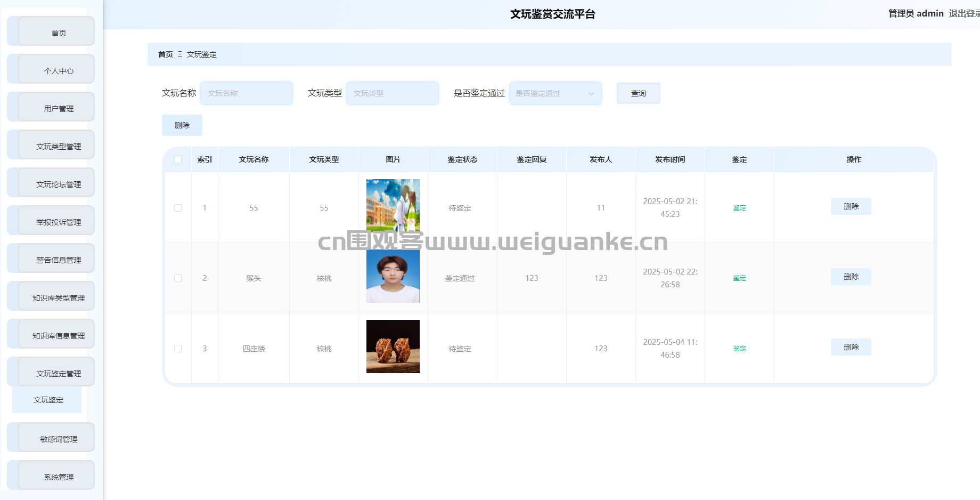The width and height of the screenshot is (980, 500).
Task: Click 鉴定 link for the 猴头 row
Action: pos(739,278)
